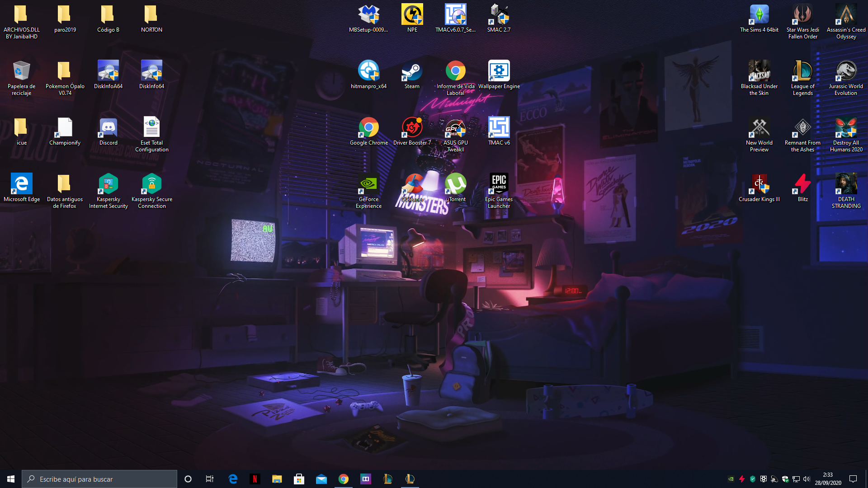868x488 pixels.
Task: Open the Task View button
Action: pos(209,479)
